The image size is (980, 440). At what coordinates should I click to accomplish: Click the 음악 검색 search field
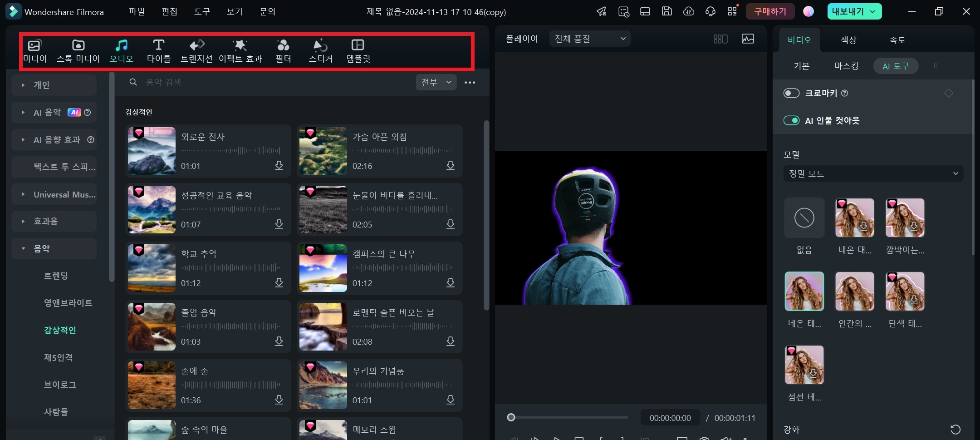(x=277, y=82)
